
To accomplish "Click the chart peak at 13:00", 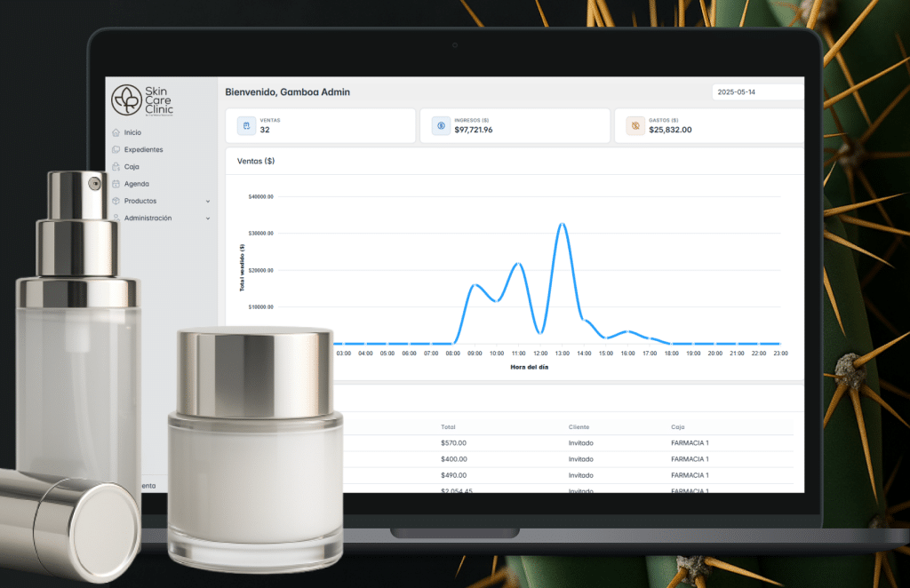I will pyautogui.click(x=562, y=224).
